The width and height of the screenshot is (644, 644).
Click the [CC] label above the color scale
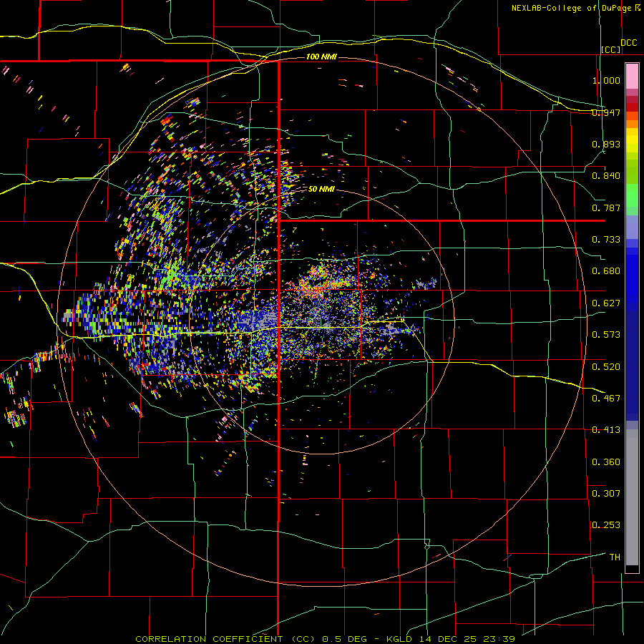pos(611,49)
